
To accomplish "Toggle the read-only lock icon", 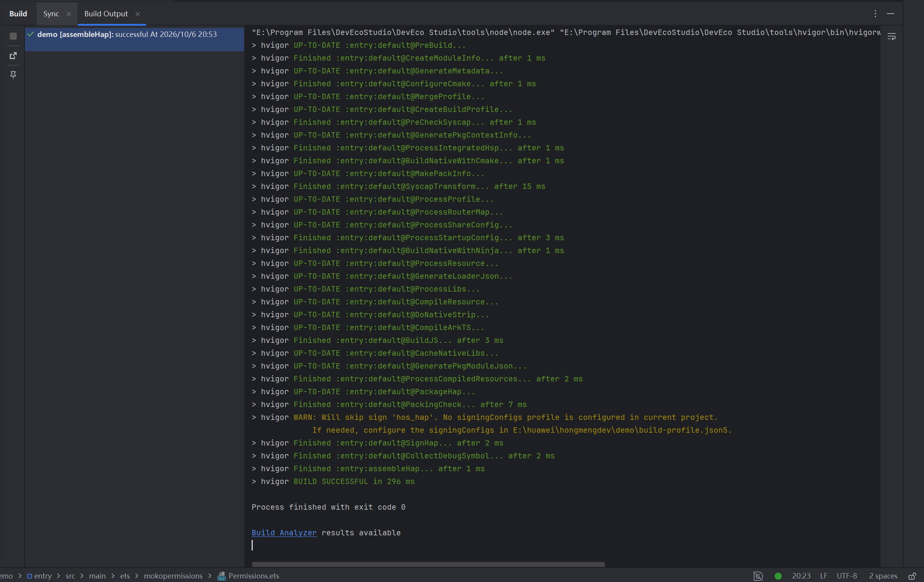I will pyautogui.click(x=912, y=576).
